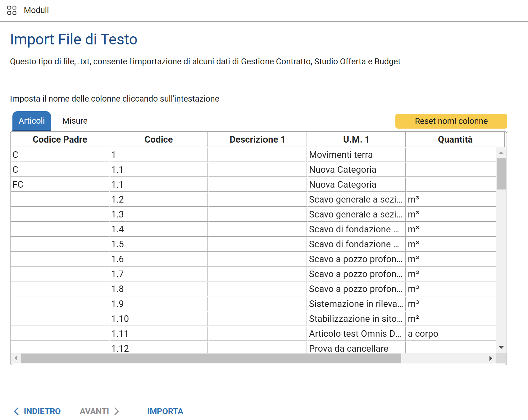The image size is (528, 420).
Task: Click the vertical scrollbar down arrow
Action: (x=501, y=347)
